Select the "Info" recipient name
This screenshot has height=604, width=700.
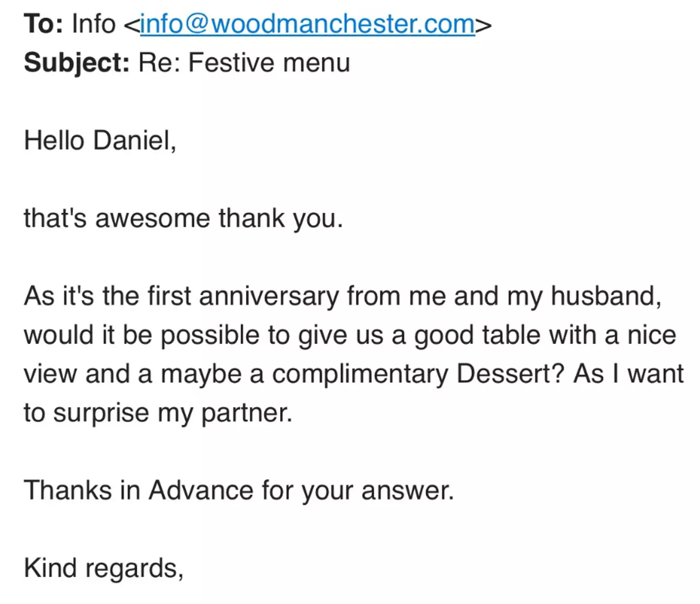pos(93,24)
